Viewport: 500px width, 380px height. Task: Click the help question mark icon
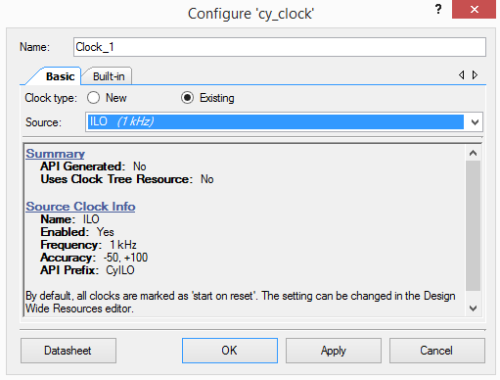[x=438, y=9]
